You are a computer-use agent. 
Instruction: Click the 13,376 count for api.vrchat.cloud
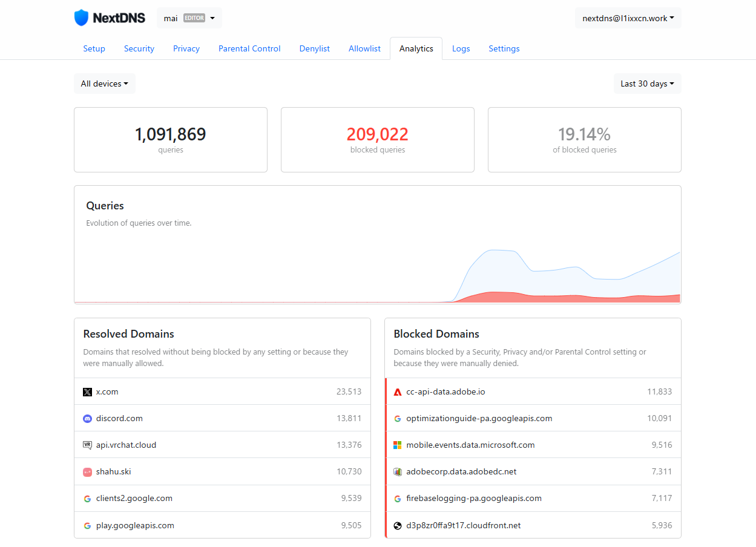coord(349,445)
